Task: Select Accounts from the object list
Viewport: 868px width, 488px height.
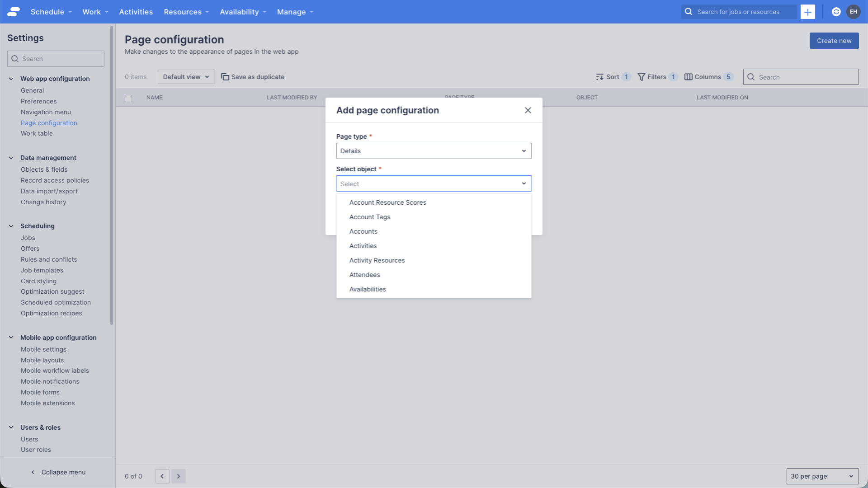Action: (363, 231)
